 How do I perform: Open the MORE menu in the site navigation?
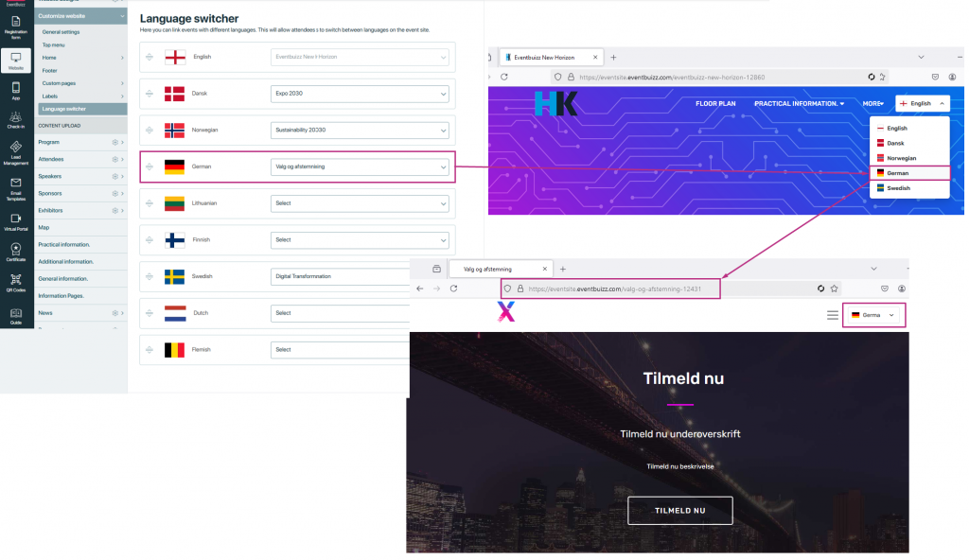click(x=873, y=104)
